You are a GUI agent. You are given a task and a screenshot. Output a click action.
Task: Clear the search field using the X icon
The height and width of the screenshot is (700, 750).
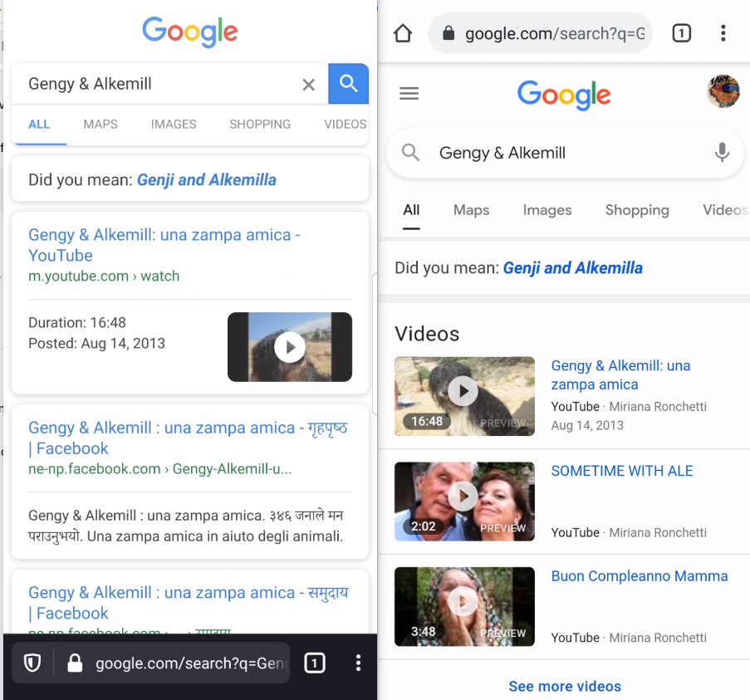(x=308, y=84)
